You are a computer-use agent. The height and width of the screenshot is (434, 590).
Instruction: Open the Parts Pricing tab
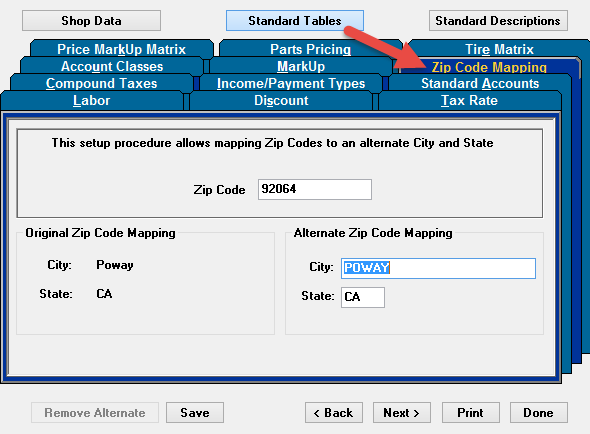point(310,49)
